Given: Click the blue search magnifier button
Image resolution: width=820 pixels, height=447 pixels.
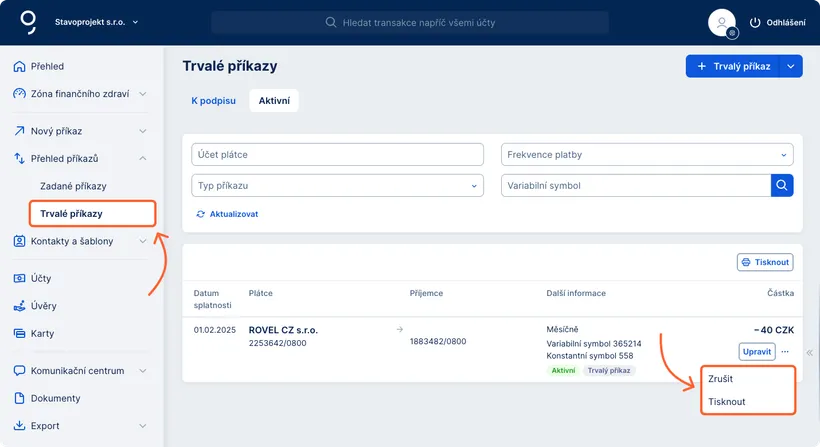Looking at the screenshot, I should (x=782, y=185).
